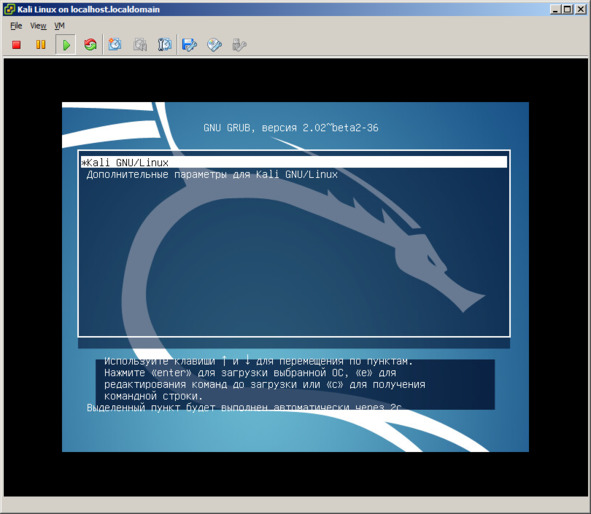The image size is (591, 514).
Task: Open the View menu
Action: coord(38,26)
